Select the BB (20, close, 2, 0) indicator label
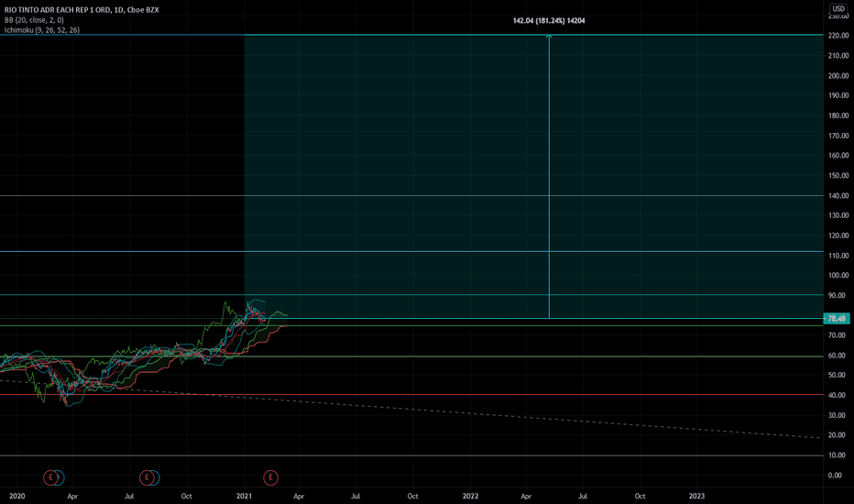The width and height of the screenshot is (854, 504). point(34,20)
